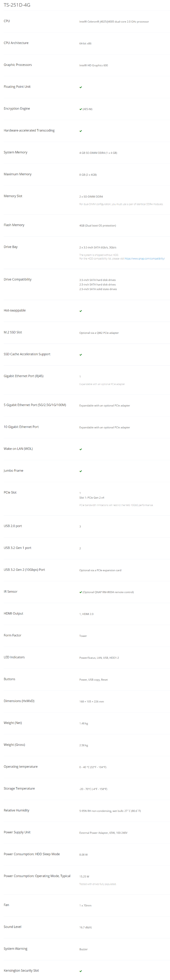The width and height of the screenshot is (170, 980).
Task: Click the IR Sensor green checkmark
Action: coord(81,592)
